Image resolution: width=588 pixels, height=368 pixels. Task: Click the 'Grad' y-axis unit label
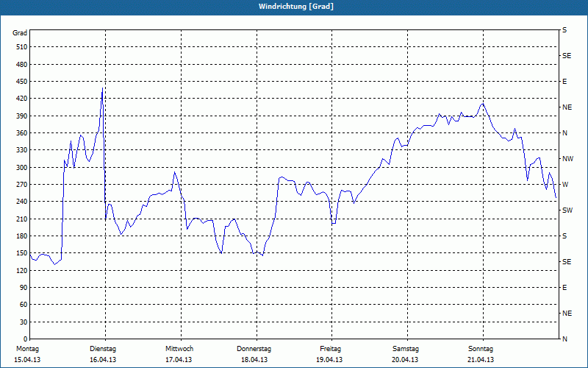pyautogui.click(x=20, y=33)
